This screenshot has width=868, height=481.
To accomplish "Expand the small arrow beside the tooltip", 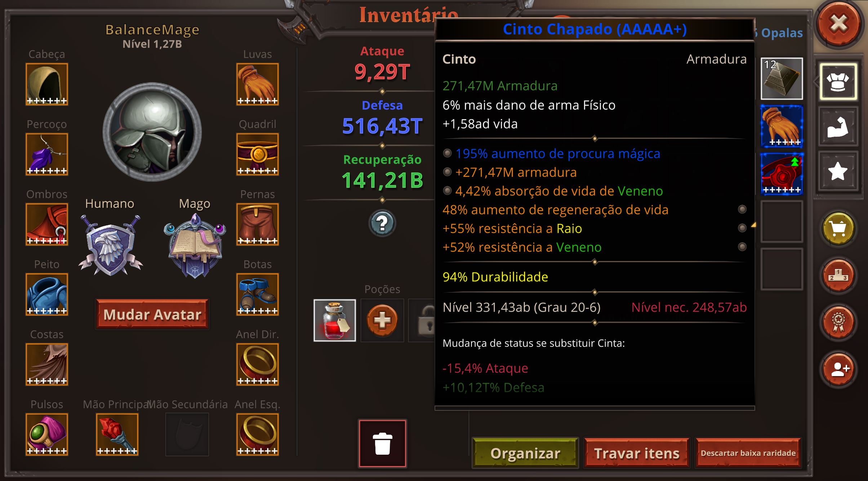I will click(x=753, y=225).
